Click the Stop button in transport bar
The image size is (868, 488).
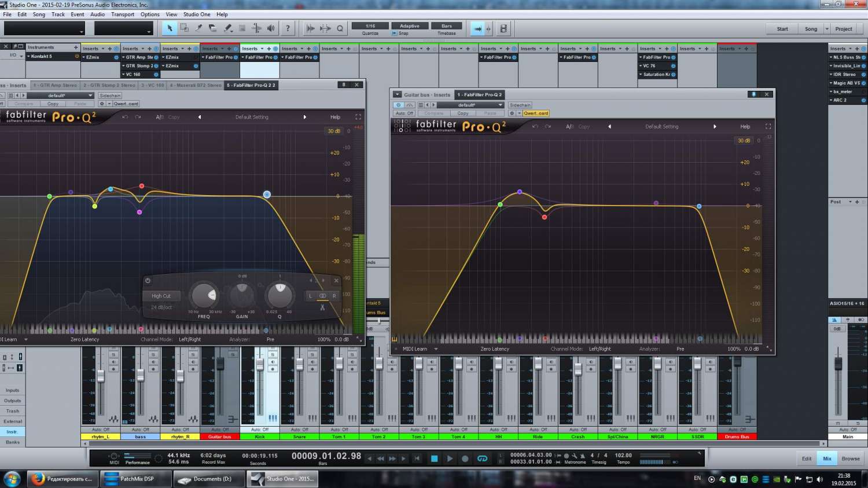pos(434,458)
